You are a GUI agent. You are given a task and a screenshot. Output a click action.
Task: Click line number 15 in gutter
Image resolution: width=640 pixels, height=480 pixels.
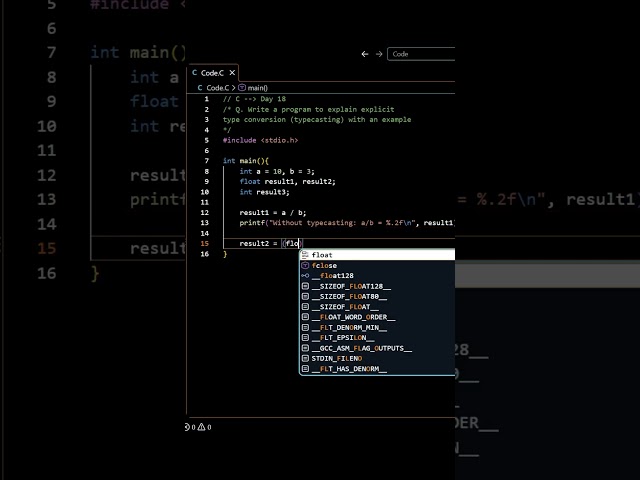205,244
